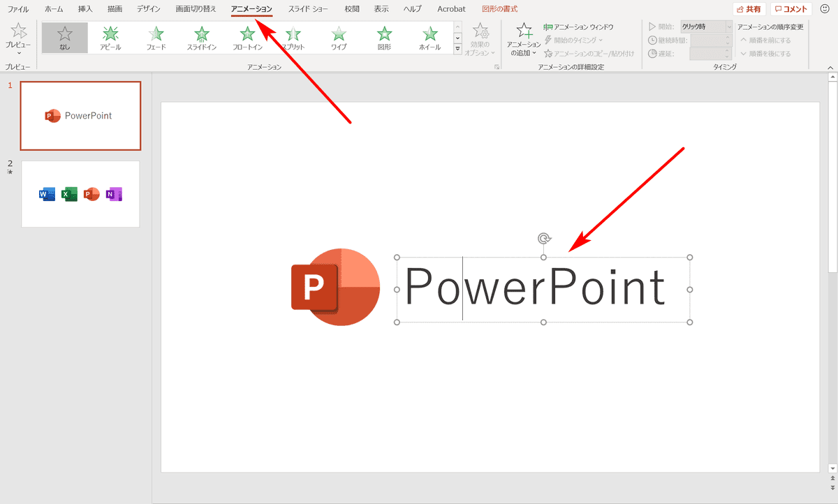Open 効果のオプション settings
Viewport: 838px width, 504px height.
coord(480,39)
